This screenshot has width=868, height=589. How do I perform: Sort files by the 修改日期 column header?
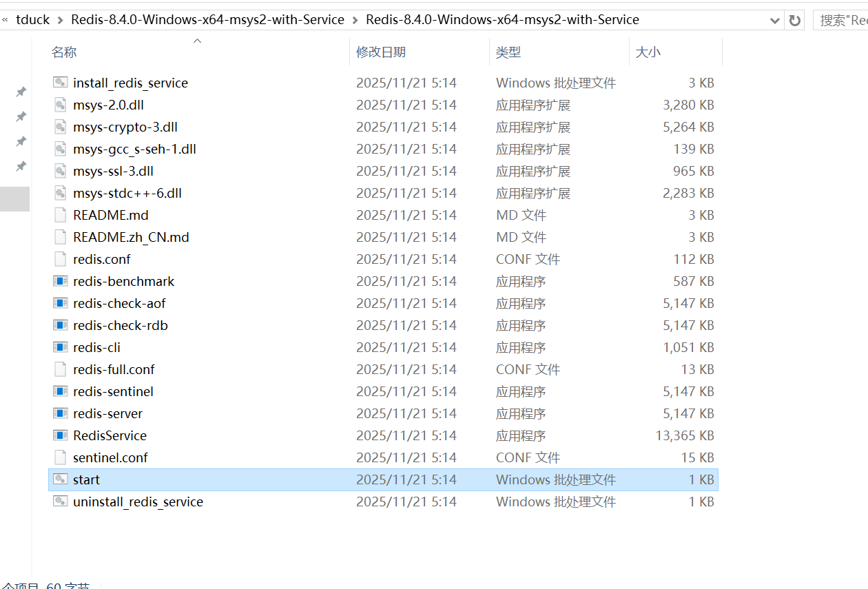coord(381,52)
